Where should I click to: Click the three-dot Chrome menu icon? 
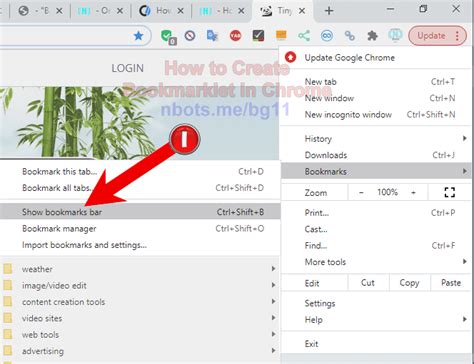tap(457, 35)
